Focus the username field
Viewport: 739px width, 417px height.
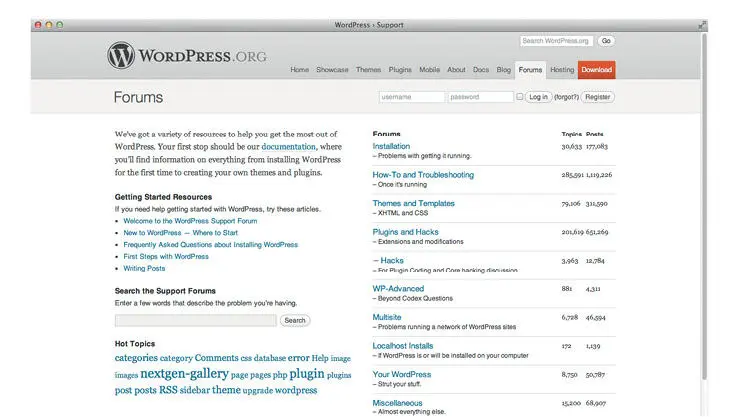pyautogui.click(x=411, y=97)
